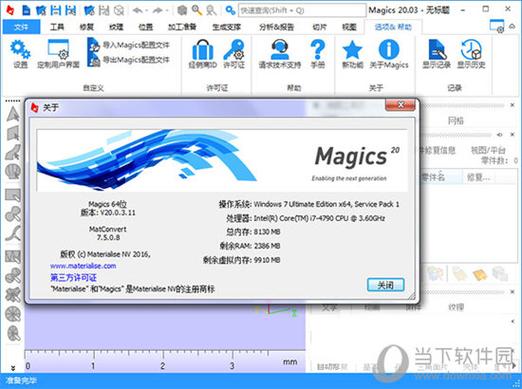Show 新功能 star icon

click(x=352, y=53)
